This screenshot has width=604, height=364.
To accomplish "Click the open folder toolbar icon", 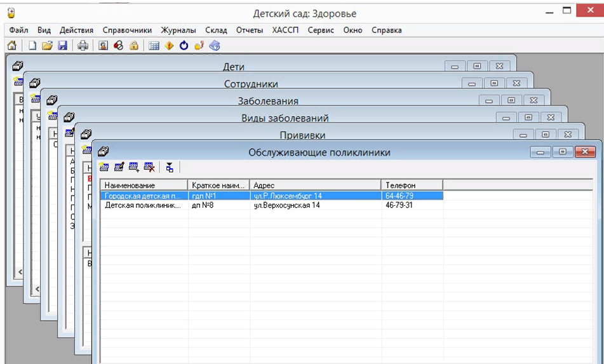I will coord(47,46).
